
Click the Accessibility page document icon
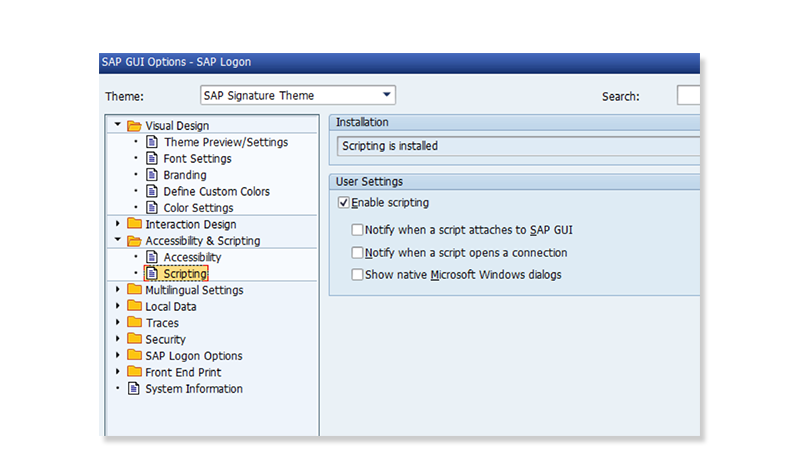(x=152, y=257)
